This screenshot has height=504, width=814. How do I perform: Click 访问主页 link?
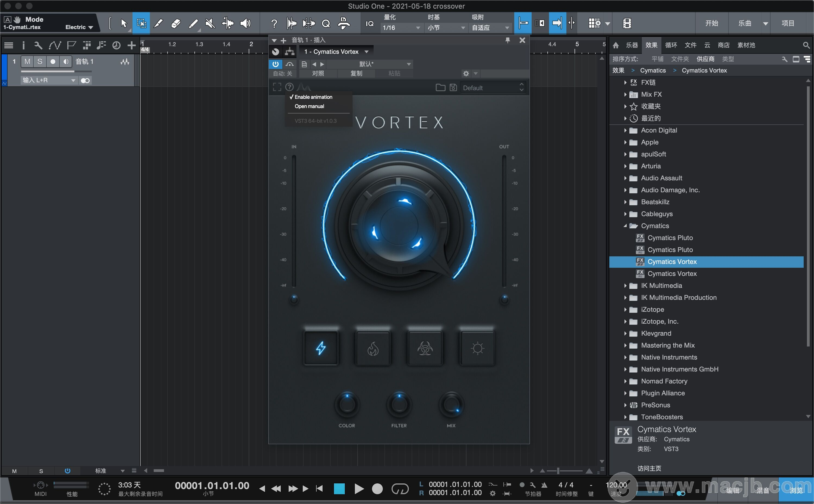[649, 468]
